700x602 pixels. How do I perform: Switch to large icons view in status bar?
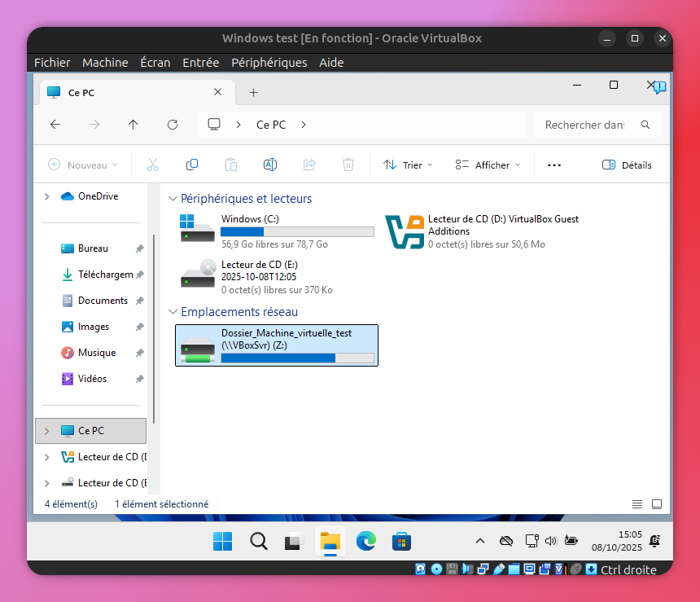[x=657, y=504]
